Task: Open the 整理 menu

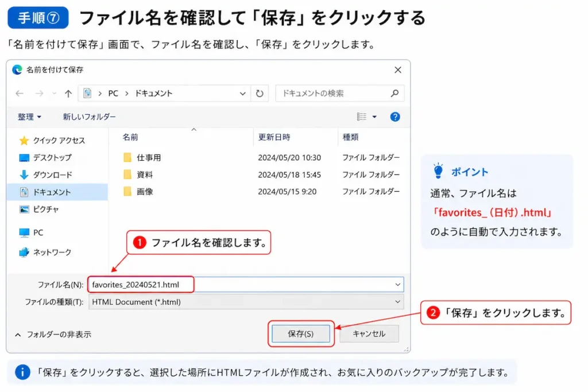Action: click(x=29, y=117)
